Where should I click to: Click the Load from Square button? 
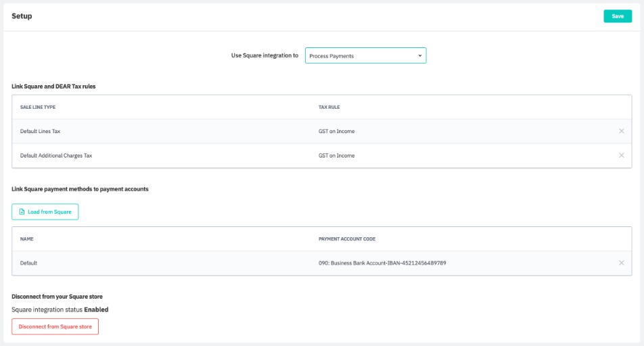[x=45, y=212]
